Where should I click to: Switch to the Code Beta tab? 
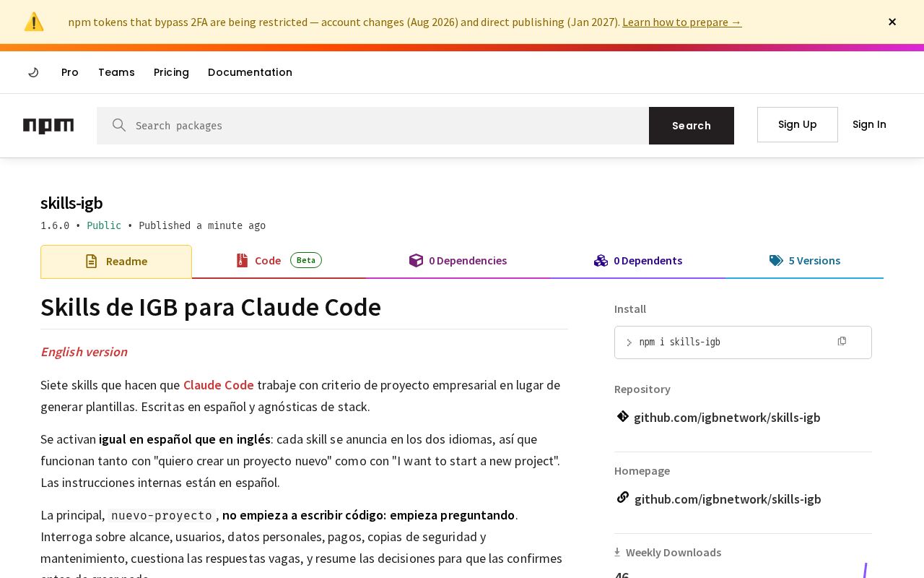coord(279,261)
